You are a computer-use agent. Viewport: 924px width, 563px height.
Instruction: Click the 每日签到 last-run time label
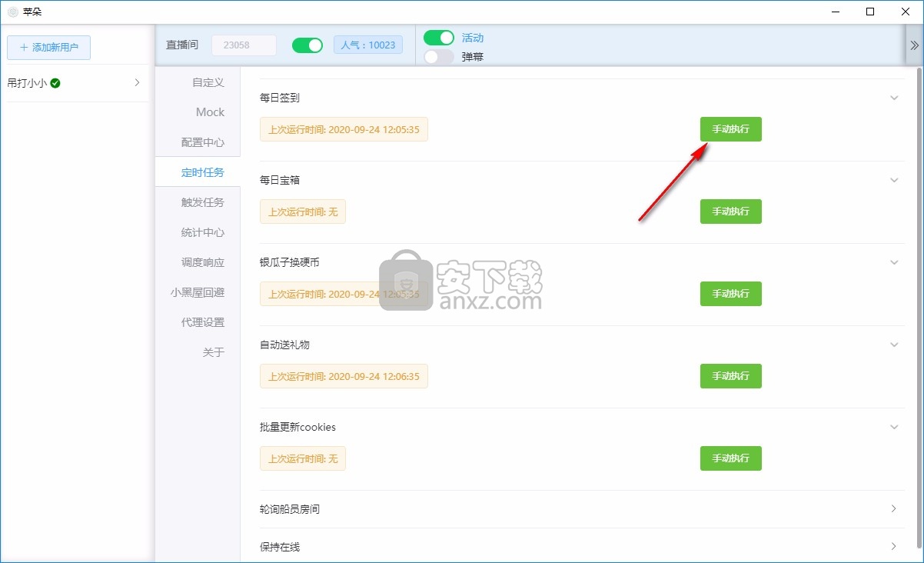tap(344, 129)
